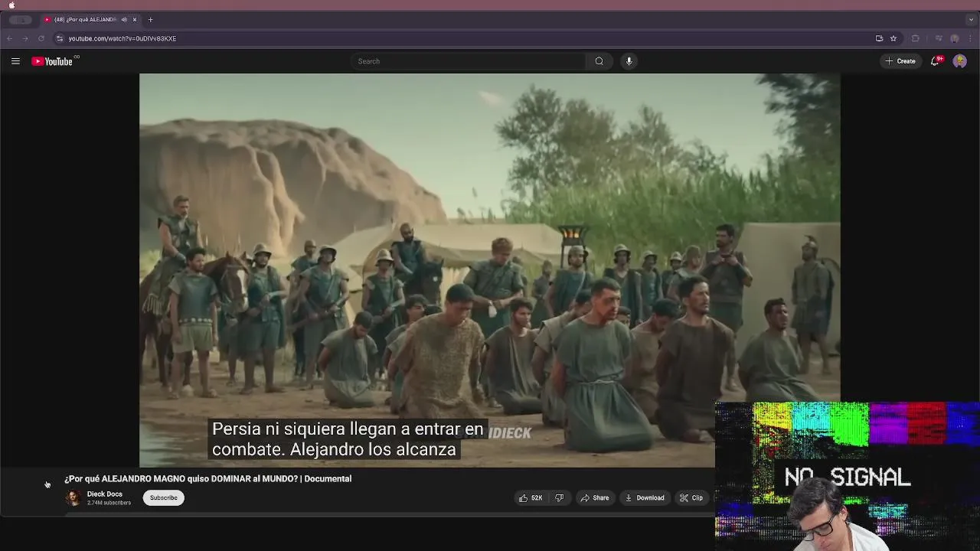This screenshot has height=551, width=980.
Task: Open a new browser tab
Action: pyautogui.click(x=150, y=20)
